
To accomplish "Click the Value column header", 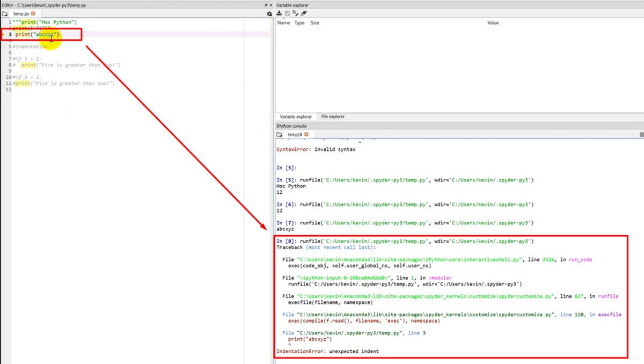I will pos(492,23).
